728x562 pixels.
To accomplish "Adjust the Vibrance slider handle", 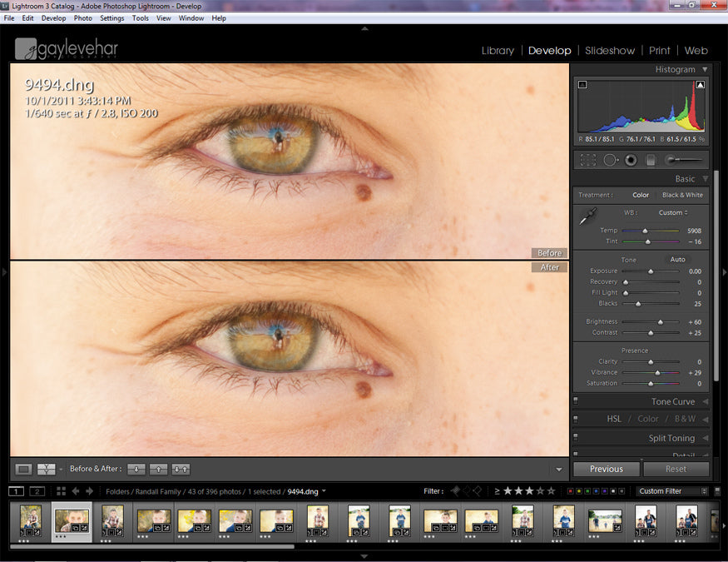I will [657, 373].
